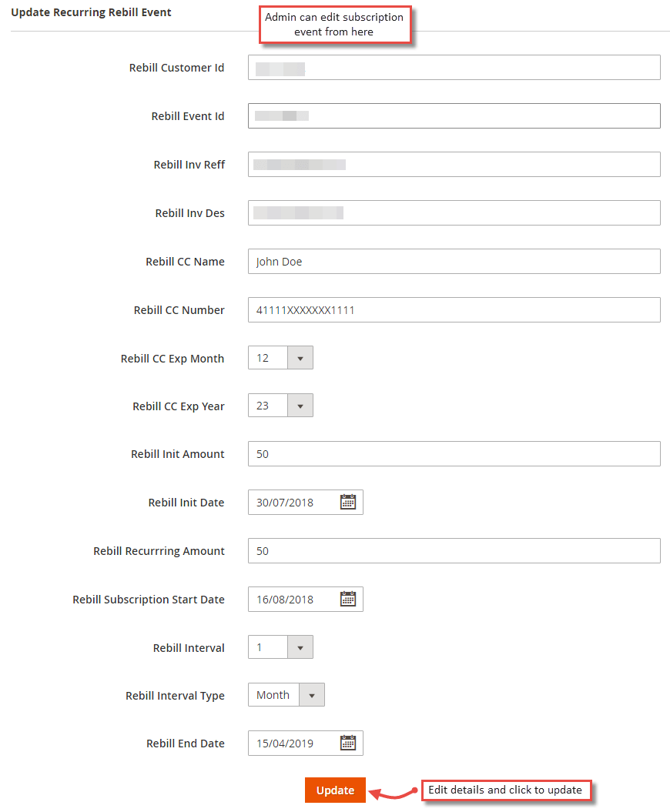
Task: Open the Rebill CC Exp Year dropdown
Action: (x=300, y=405)
